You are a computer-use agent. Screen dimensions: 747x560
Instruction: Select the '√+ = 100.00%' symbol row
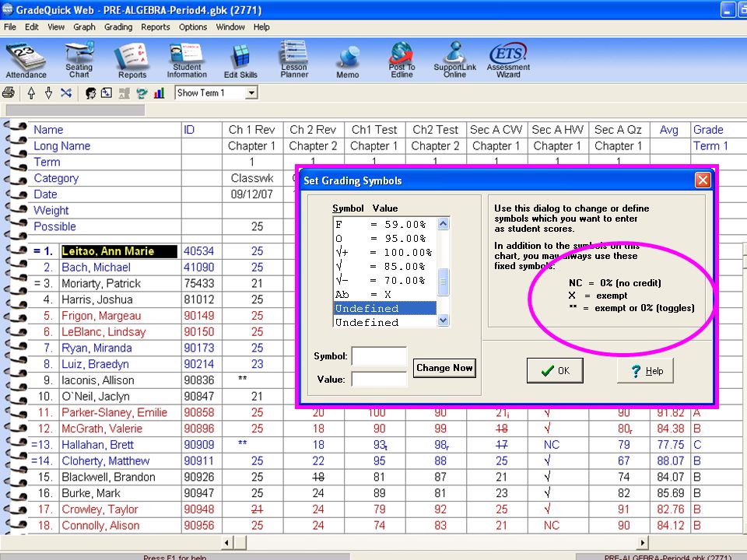385,252
